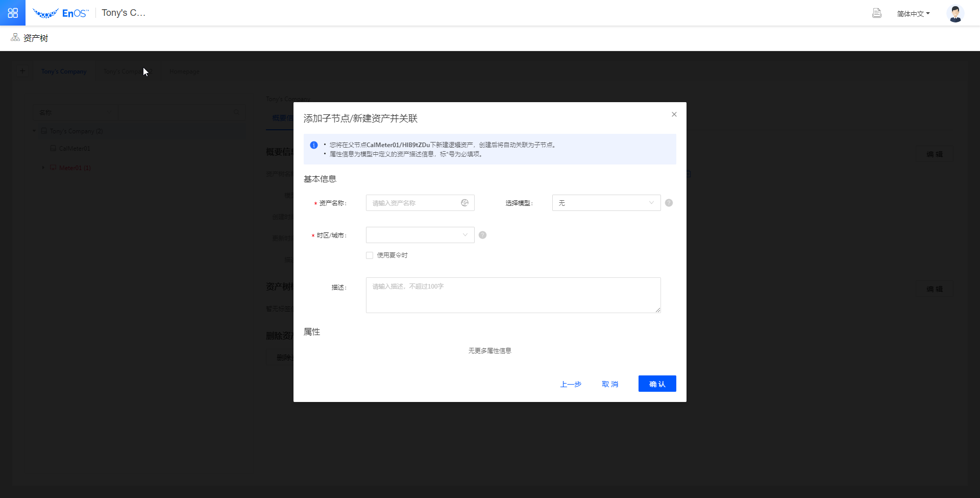Click help icon next to model selector

pos(669,203)
